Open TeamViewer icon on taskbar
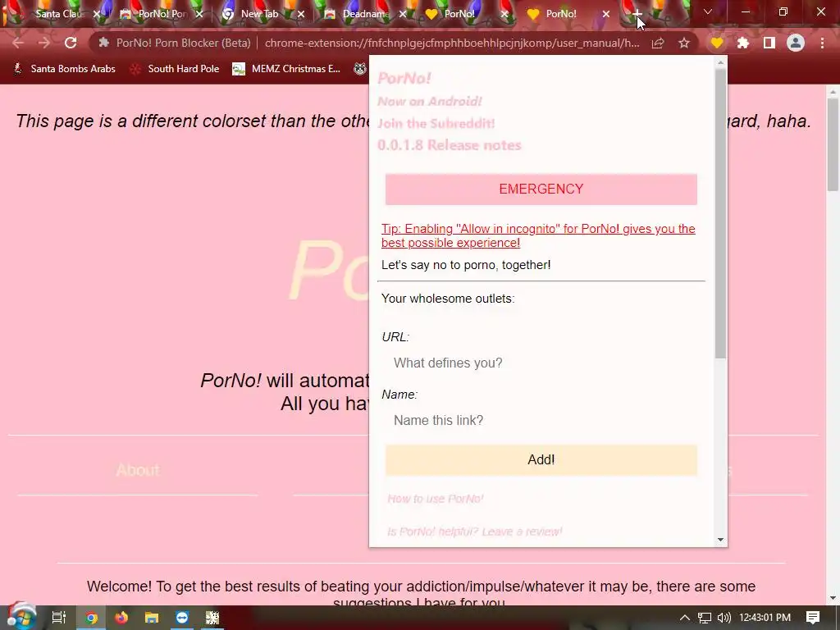This screenshot has height=630, width=840. [182, 618]
